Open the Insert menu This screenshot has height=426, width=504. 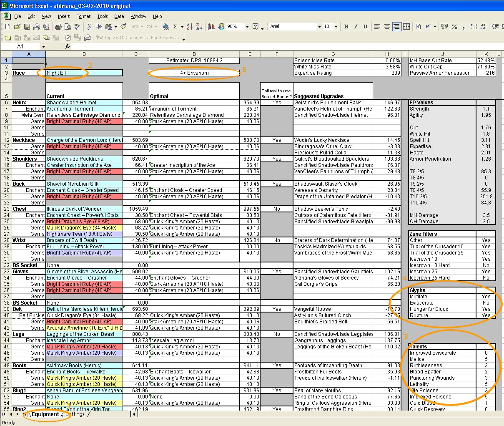pos(64,17)
